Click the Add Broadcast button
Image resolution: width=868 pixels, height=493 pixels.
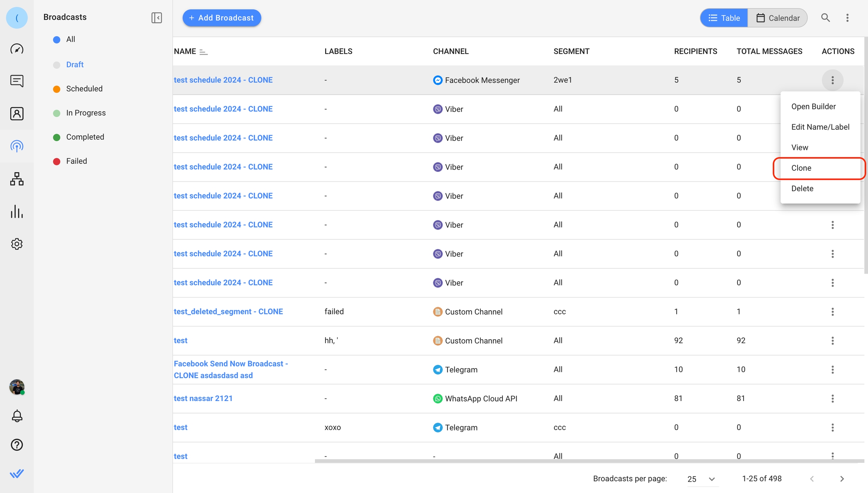coord(222,18)
